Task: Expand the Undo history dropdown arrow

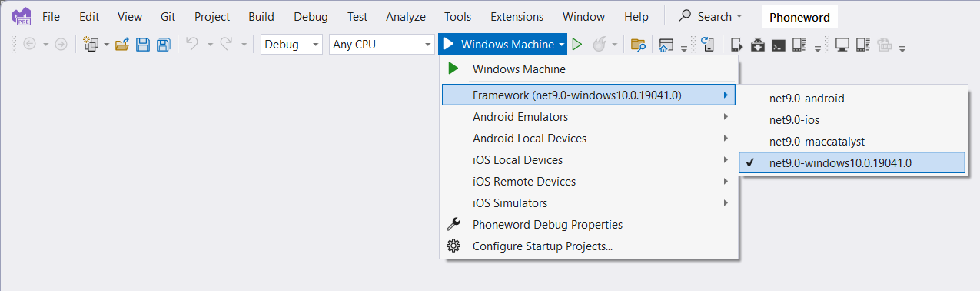Action: [x=209, y=45]
